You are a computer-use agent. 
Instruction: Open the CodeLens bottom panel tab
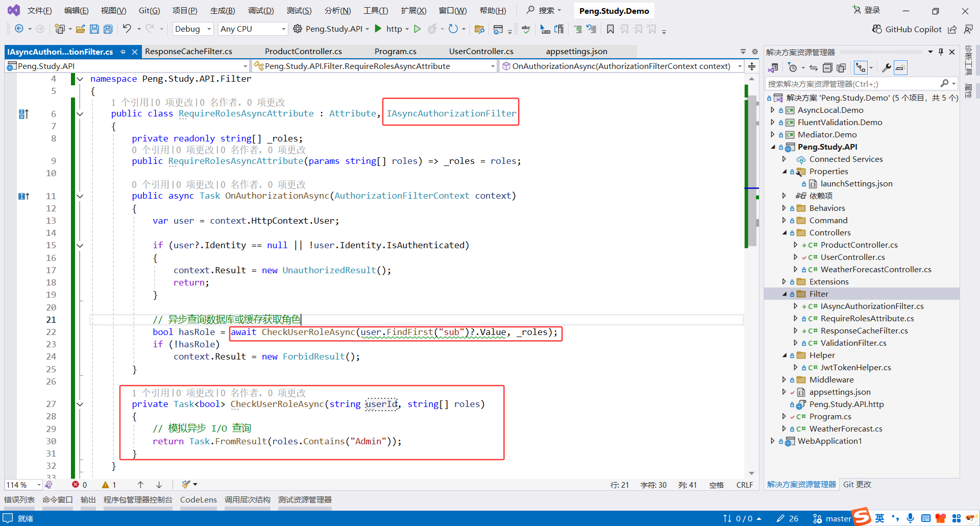199,499
